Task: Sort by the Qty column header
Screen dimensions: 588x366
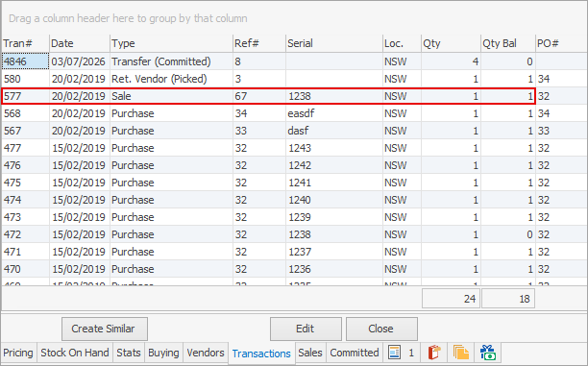Action: point(452,43)
